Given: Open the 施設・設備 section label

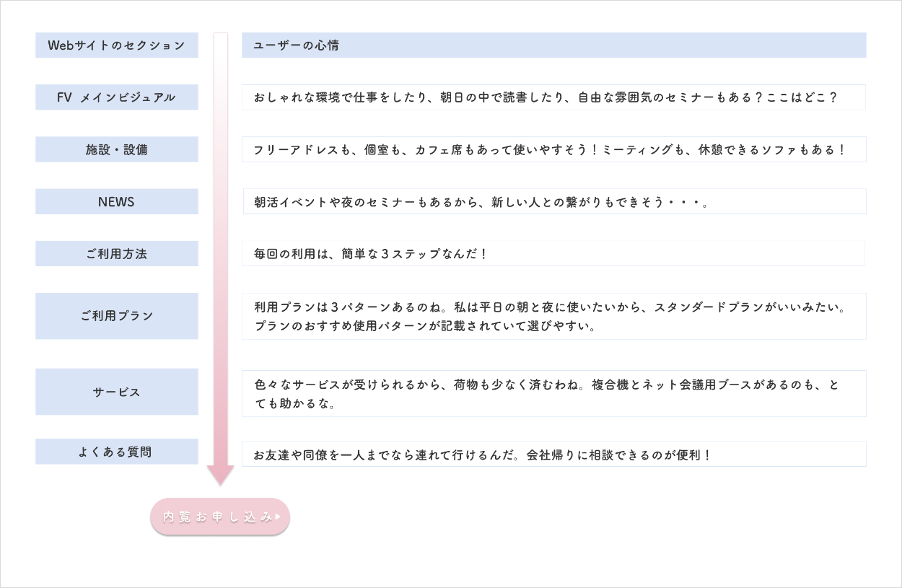Looking at the screenshot, I should [x=117, y=149].
